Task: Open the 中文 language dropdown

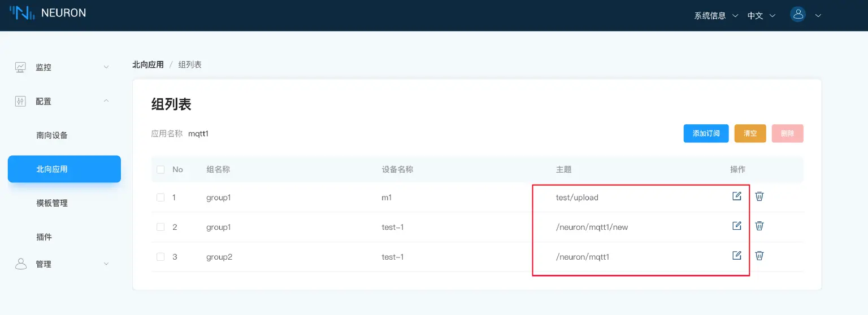Action: 761,16
